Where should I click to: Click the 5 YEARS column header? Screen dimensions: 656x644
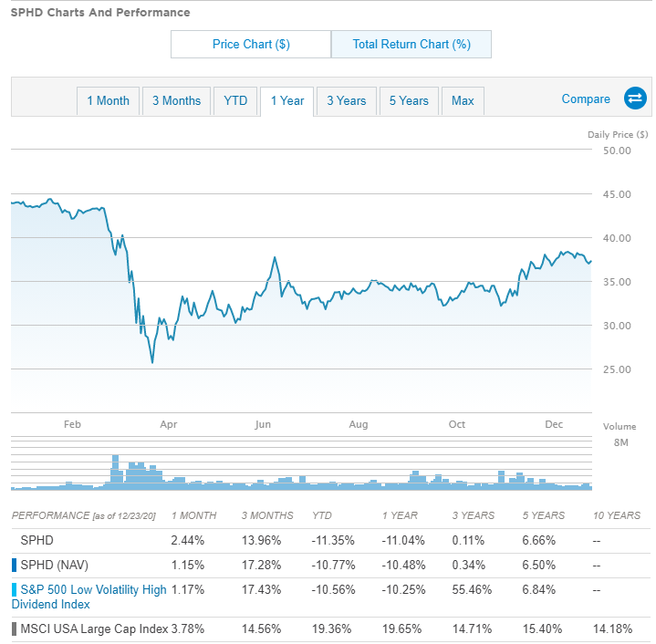coord(544,515)
